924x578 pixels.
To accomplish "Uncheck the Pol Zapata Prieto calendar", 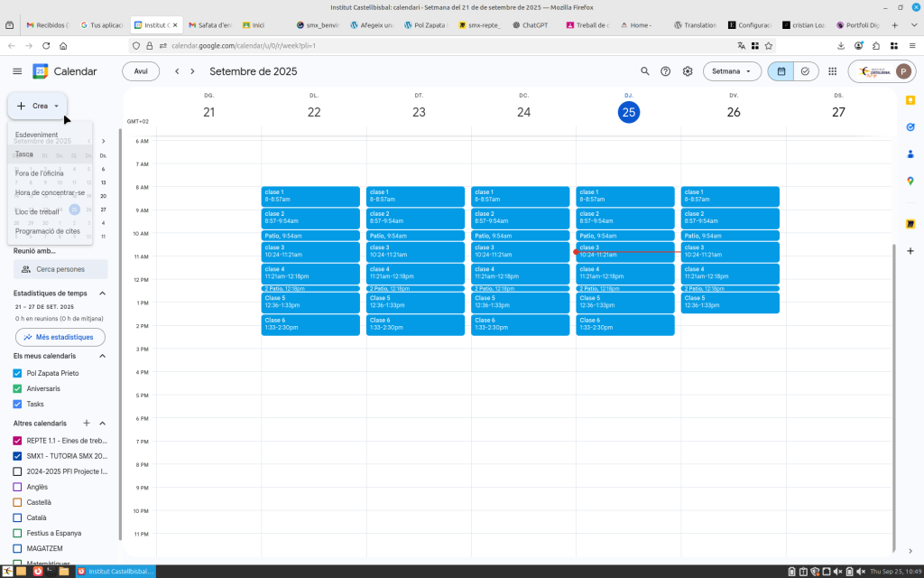I will pyautogui.click(x=17, y=373).
